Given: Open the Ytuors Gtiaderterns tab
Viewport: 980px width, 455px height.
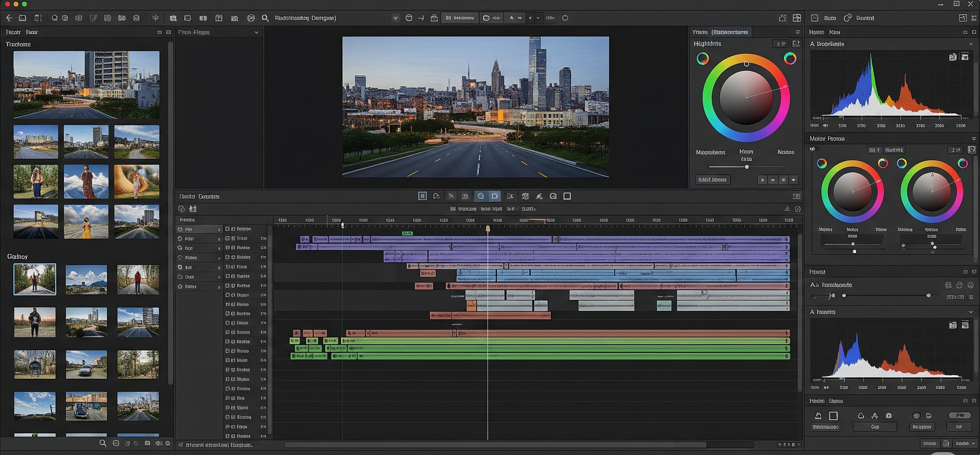Looking at the screenshot, I should (x=720, y=33).
